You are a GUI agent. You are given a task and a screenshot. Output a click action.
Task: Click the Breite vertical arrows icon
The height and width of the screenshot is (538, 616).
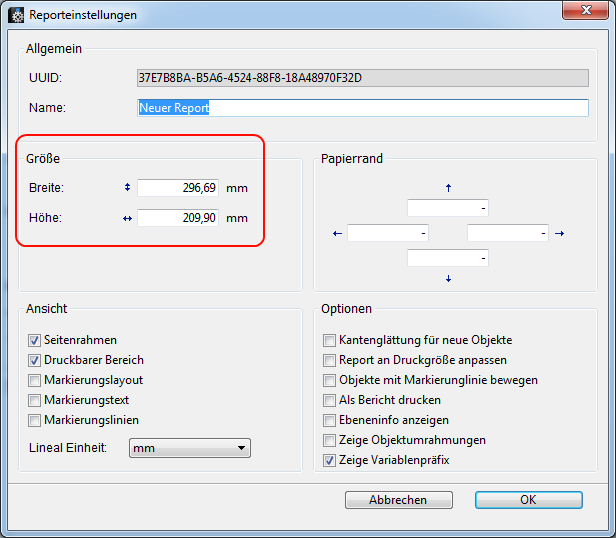coord(127,187)
